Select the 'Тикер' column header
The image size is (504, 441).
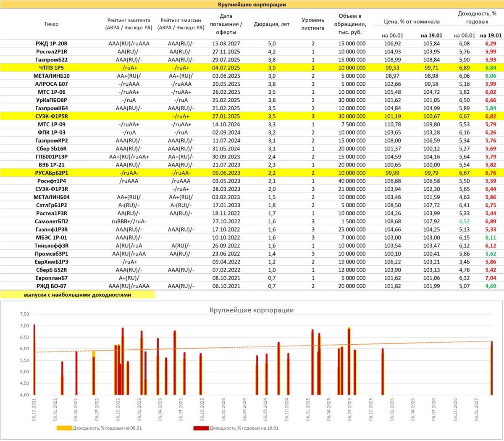coord(51,24)
